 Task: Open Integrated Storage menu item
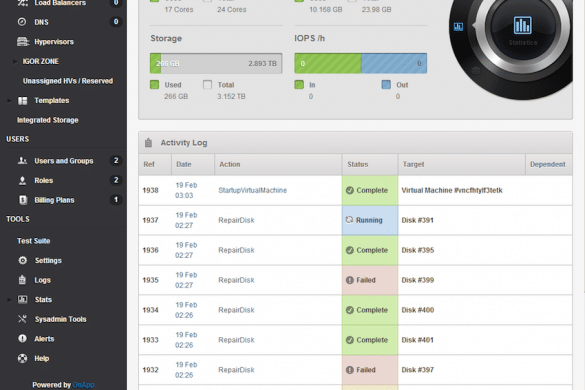tap(48, 120)
